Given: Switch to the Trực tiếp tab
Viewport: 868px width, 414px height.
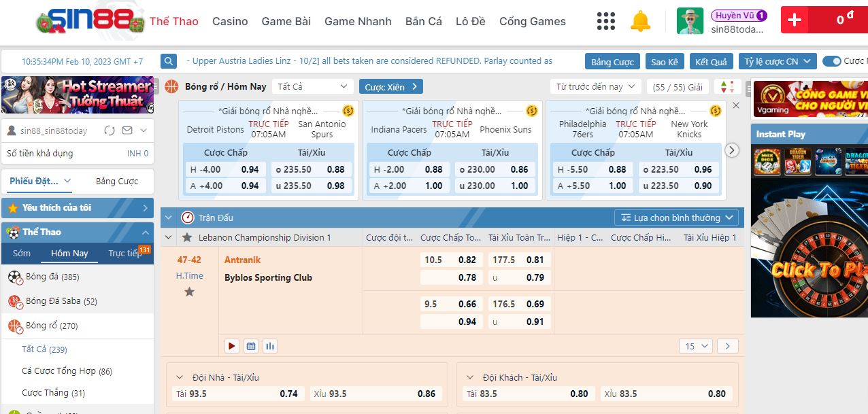Looking at the screenshot, I should (124, 253).
